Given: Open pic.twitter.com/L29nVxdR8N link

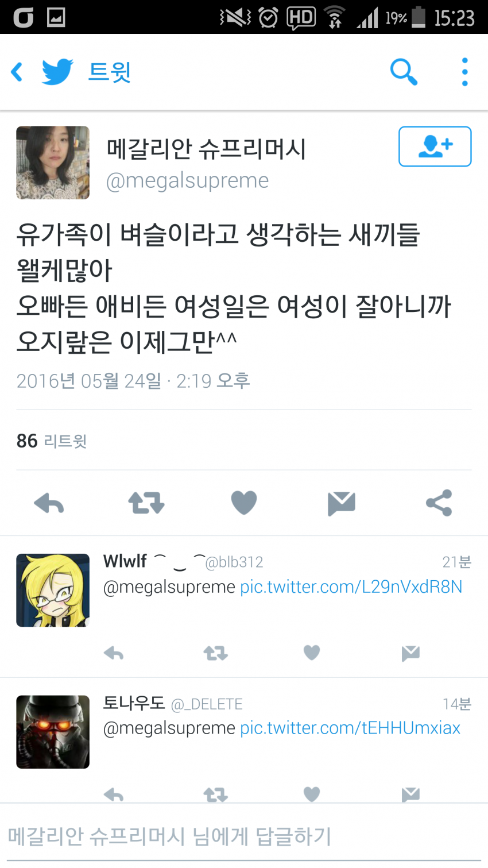Looking at the screenshot, I should 351,587.
